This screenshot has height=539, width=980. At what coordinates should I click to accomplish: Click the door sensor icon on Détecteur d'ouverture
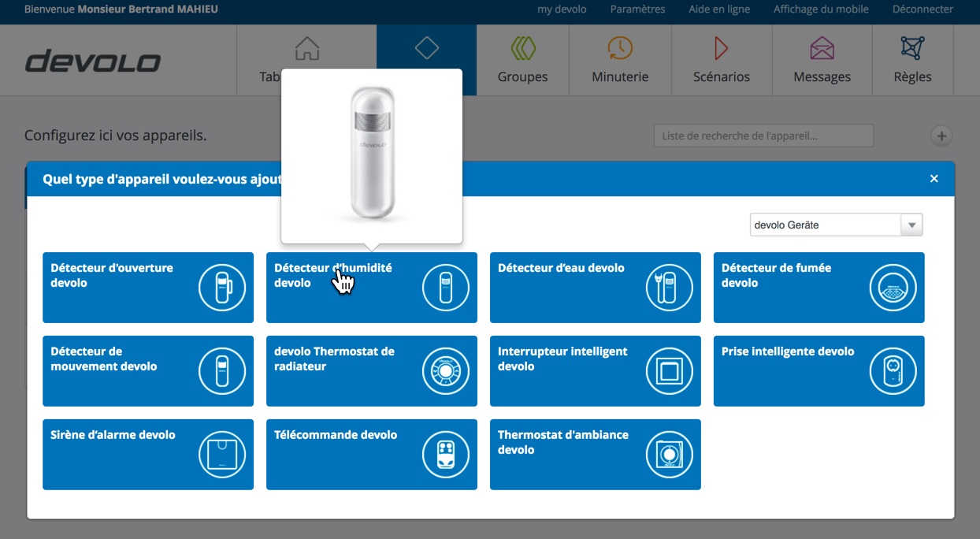[x=222, y=288]
